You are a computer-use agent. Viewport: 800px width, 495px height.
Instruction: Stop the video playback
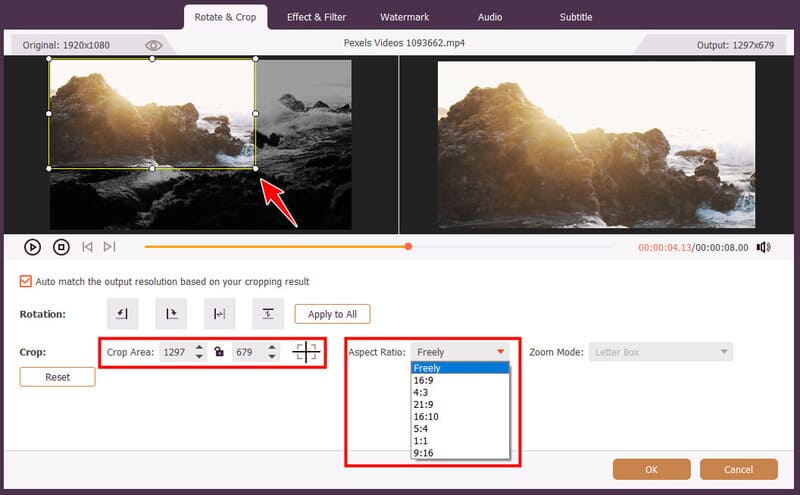(x=61, y=248)
